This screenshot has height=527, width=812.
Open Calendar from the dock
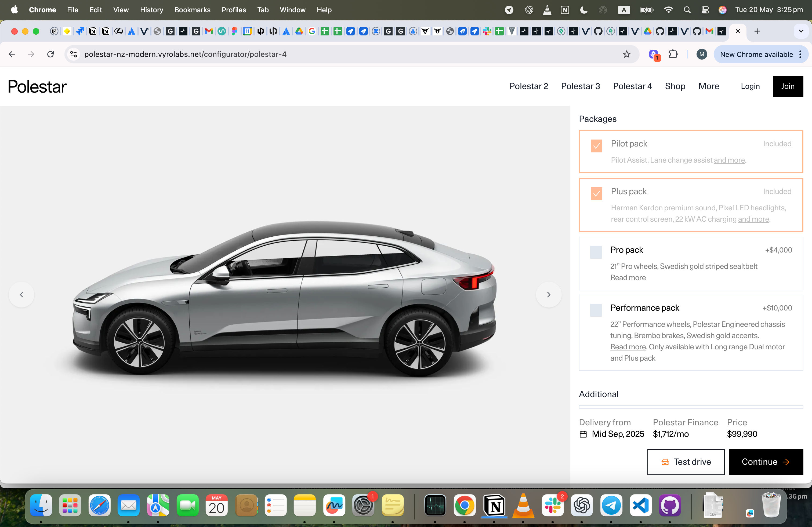point(217,505)
